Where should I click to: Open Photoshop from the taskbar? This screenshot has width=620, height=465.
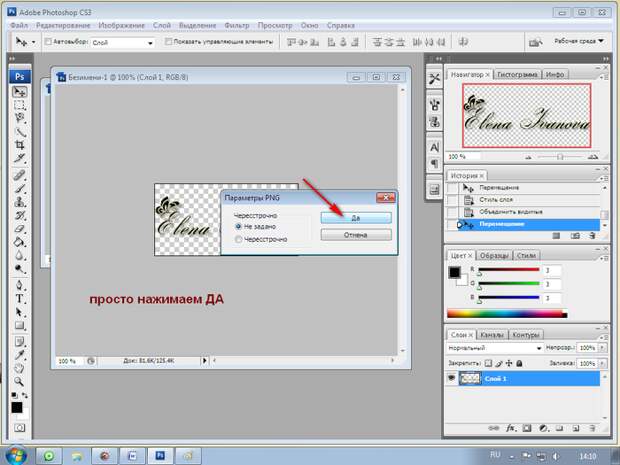pyautogui.click(x=160, y=456)
